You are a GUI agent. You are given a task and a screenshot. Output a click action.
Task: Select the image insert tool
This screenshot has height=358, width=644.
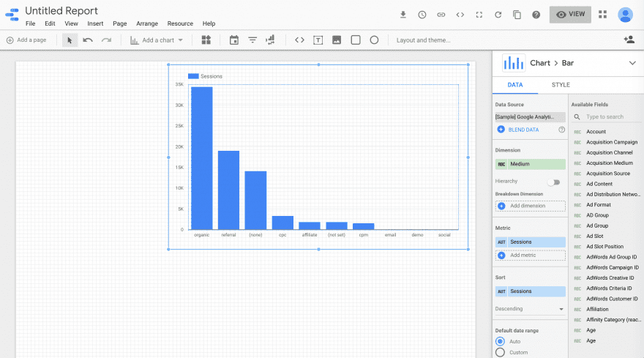pos(337,40)
